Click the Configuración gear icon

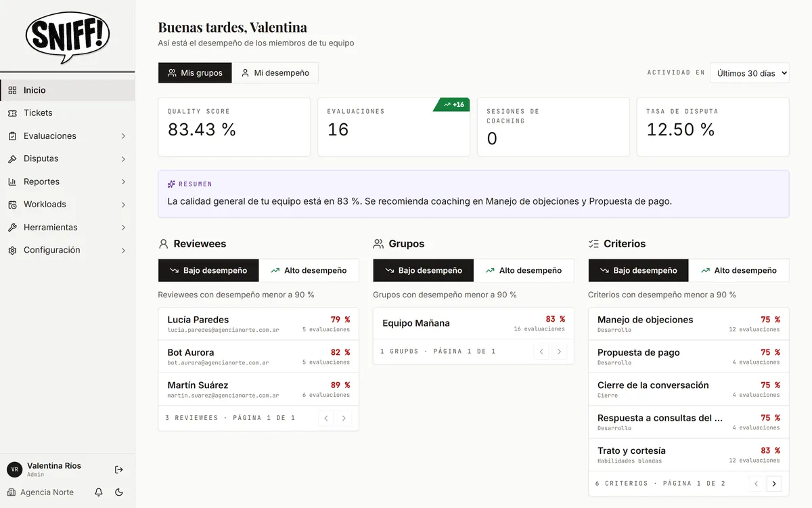[12, 250]
